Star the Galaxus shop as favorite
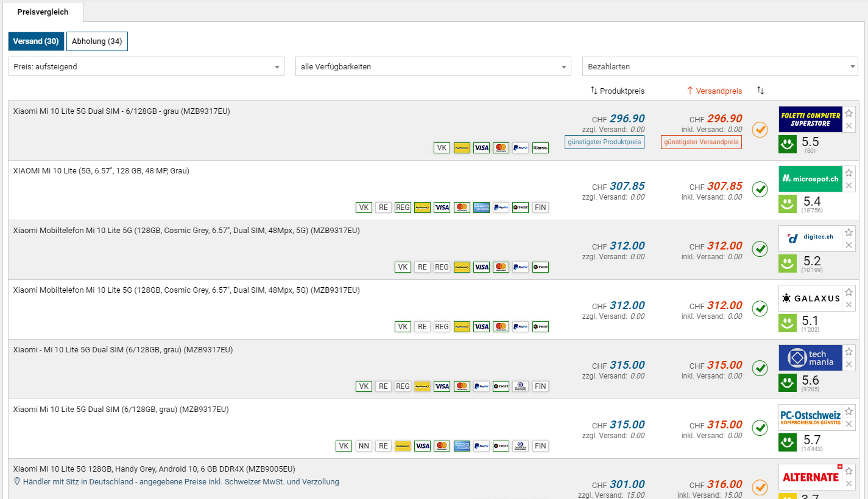 [849, 292]
